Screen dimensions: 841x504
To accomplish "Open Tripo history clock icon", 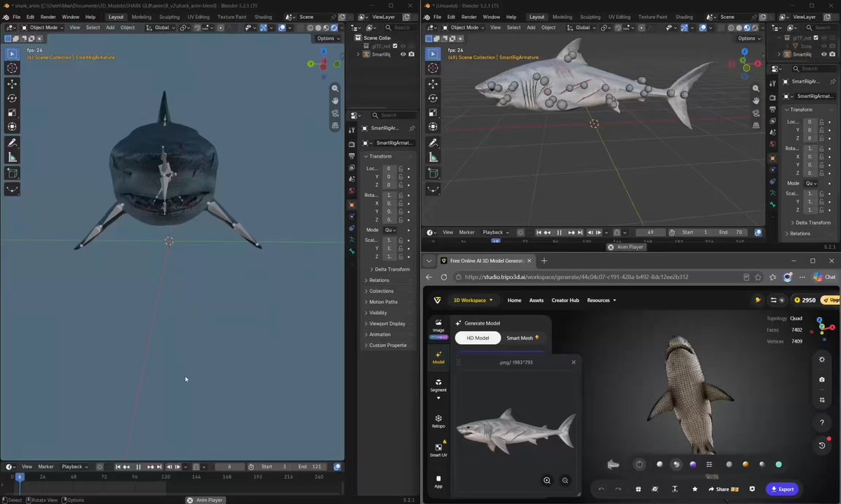I will click(x=821, y=445).
